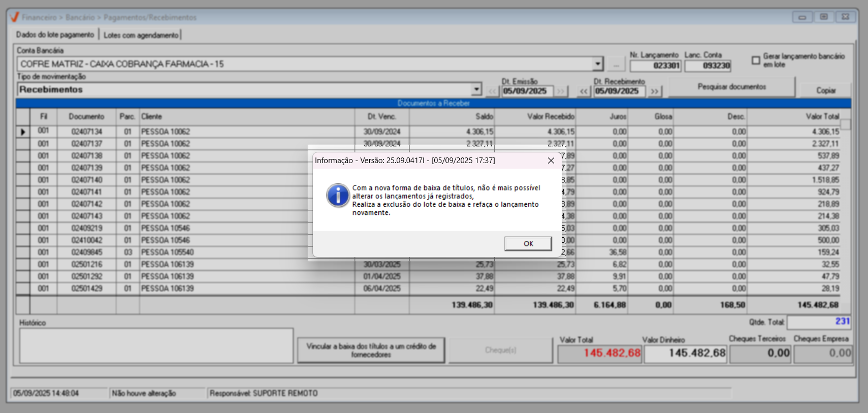Minimize the Pagamentos/Recebimentos window

tap(802, 17)
